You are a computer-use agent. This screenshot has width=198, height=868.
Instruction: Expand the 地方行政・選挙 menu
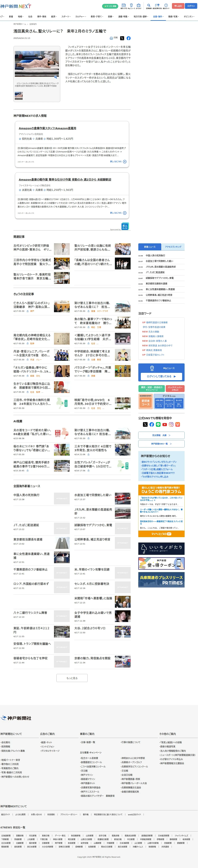[x=141, y=16]
